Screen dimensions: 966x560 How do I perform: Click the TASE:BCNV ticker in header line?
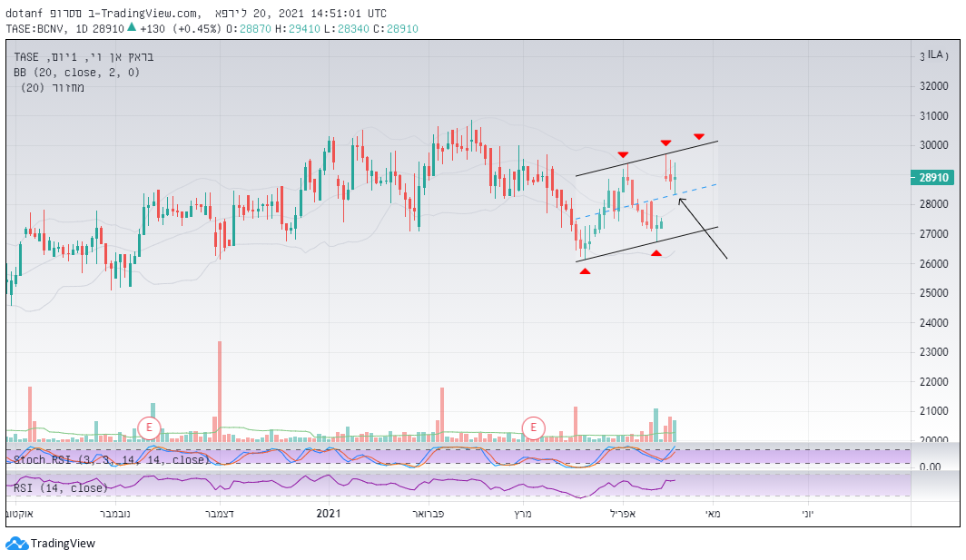point(37,29)
